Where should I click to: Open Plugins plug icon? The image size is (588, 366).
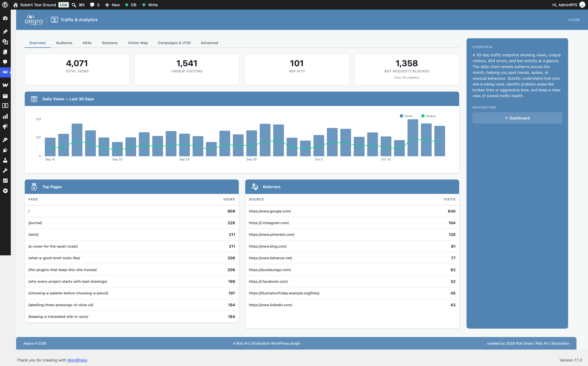click(5, 150)
